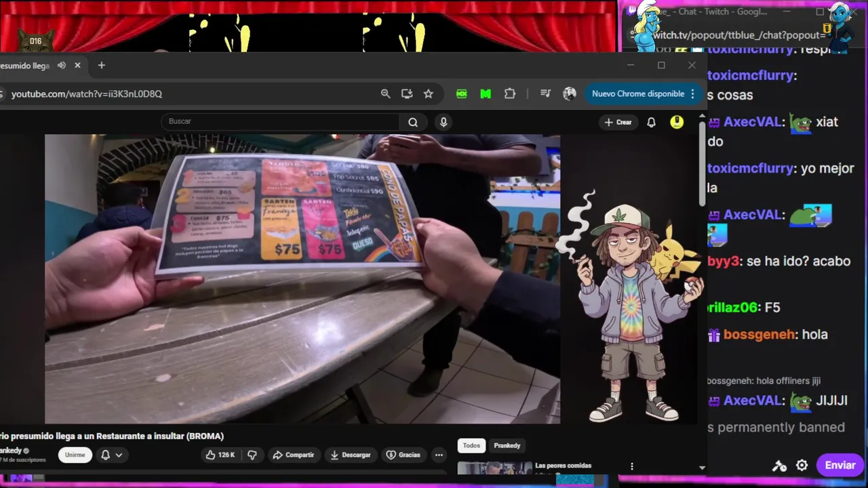The width and height of the screenshot is (868, 488).
Task: Click toxicmcflurry username beside yo mejor
Action: tap(749, 168)
